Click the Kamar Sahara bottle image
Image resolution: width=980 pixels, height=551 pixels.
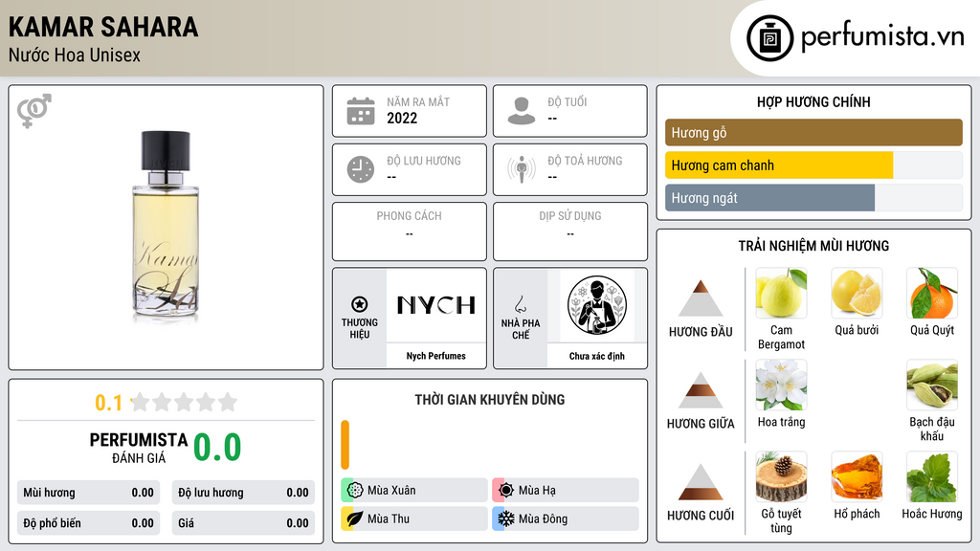pos(166,227)
